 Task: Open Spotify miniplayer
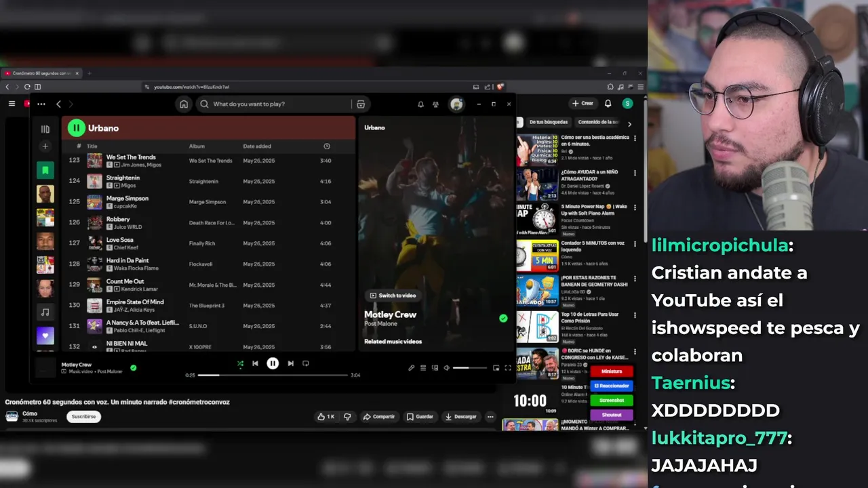click(x=496, y=368)
